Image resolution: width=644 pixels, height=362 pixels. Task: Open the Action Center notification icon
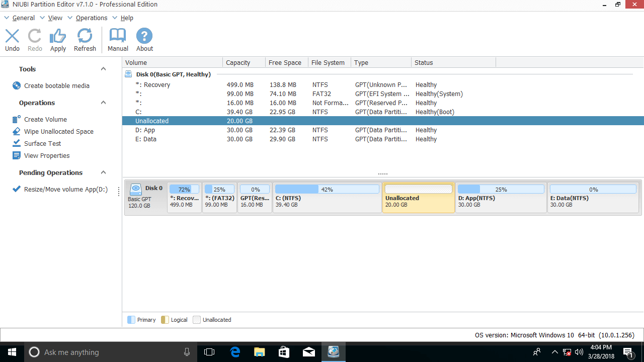tap(627, 352)
